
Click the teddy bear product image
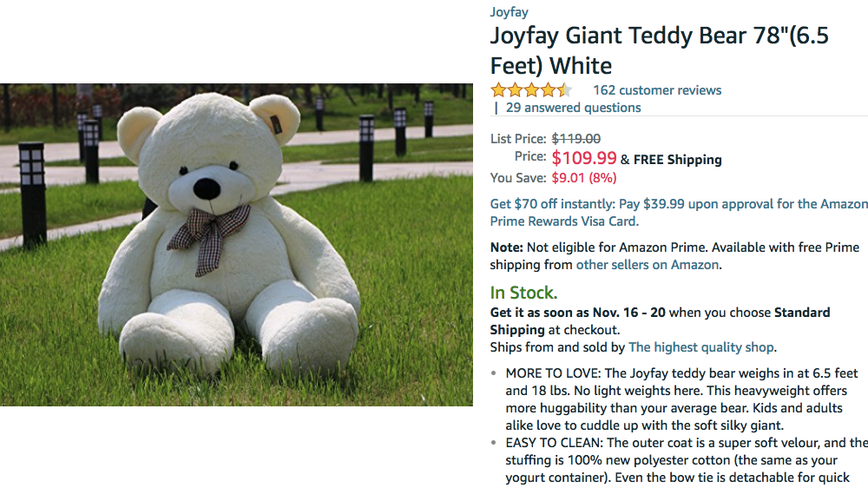click(x=236, y=245)
